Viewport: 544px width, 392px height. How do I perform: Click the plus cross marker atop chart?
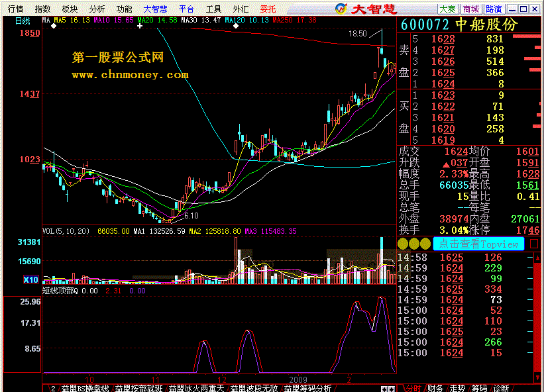[139, 26]
